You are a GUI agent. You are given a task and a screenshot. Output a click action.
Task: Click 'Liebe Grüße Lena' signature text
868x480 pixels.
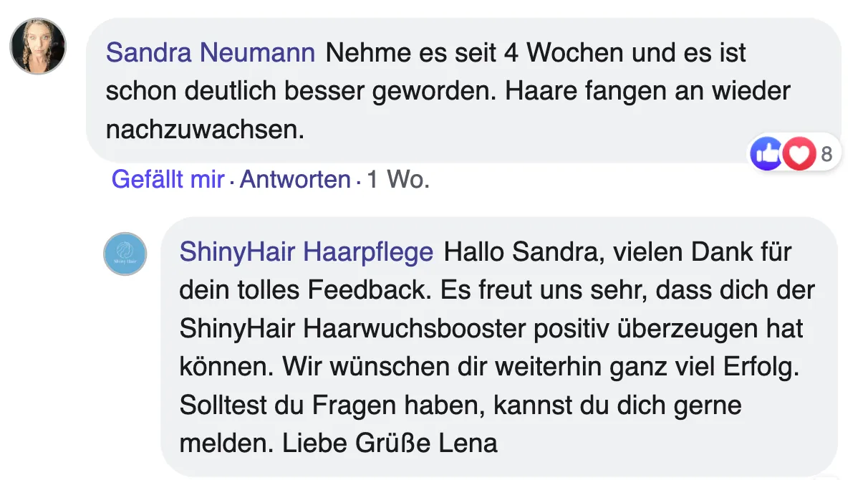coord(390,443)
